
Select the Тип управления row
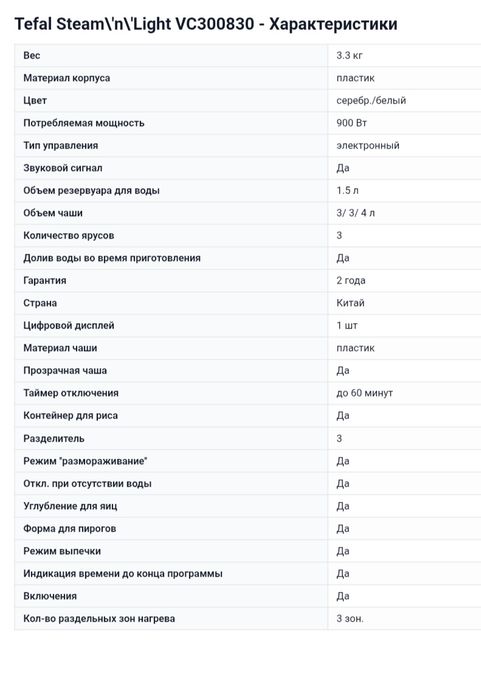(x=247, y=145)
